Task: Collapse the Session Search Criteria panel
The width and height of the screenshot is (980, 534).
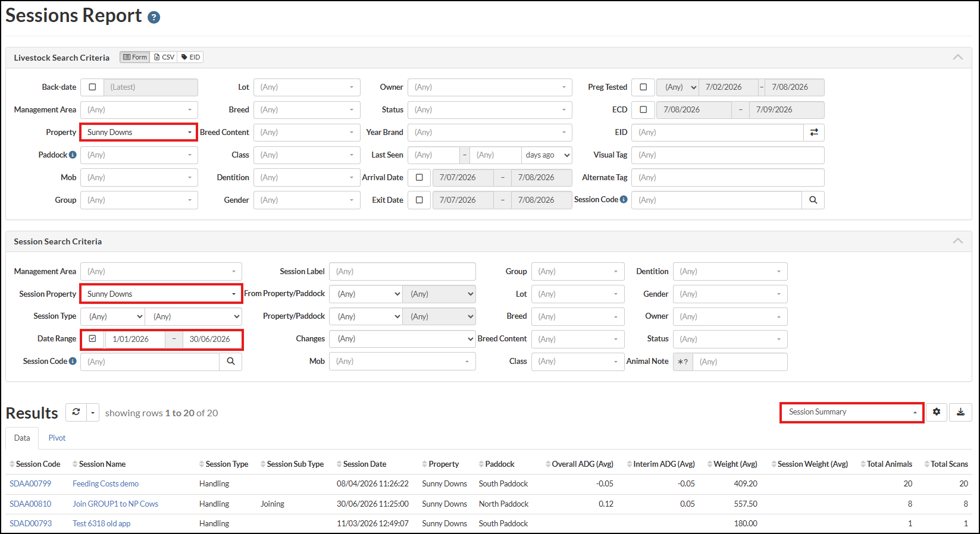Action: pyautogui.click(x=957, y=241)
